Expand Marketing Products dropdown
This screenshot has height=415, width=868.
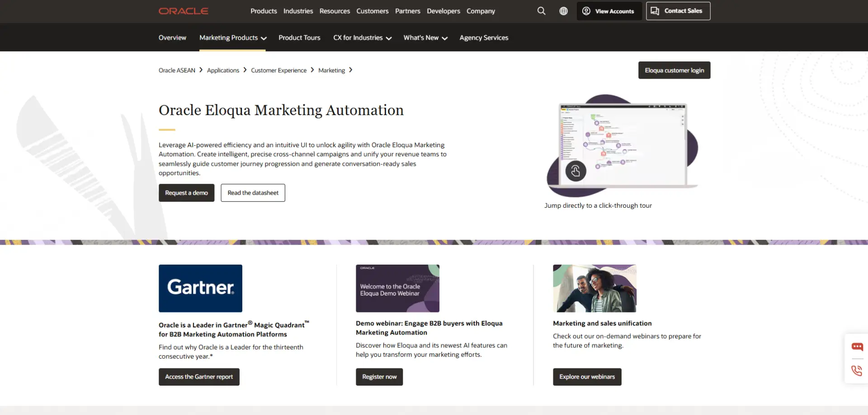tap(233, 37)
